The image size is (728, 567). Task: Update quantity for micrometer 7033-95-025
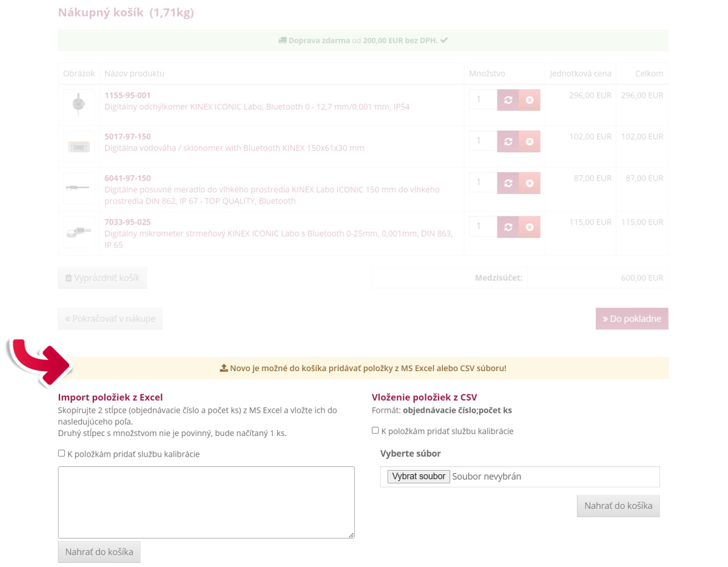[508, 227]
